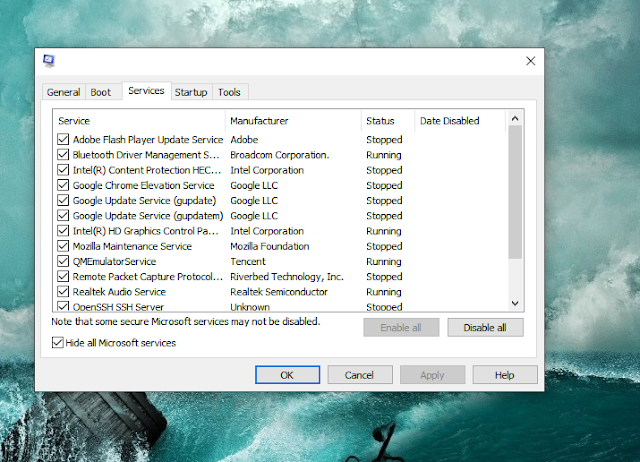Select the Realtek Audio Service row name
640x462 pixels.
click(x=119, y=292)
